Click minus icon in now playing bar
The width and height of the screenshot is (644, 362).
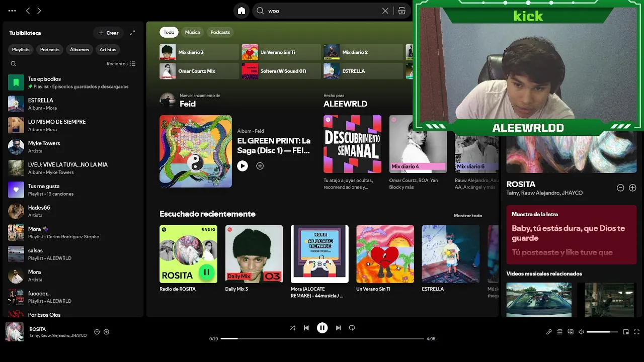(x=97, y=332)
